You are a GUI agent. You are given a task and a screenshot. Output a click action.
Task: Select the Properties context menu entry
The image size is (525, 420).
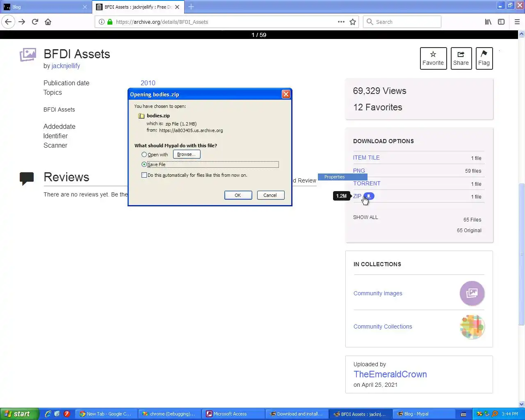point(342,177)
